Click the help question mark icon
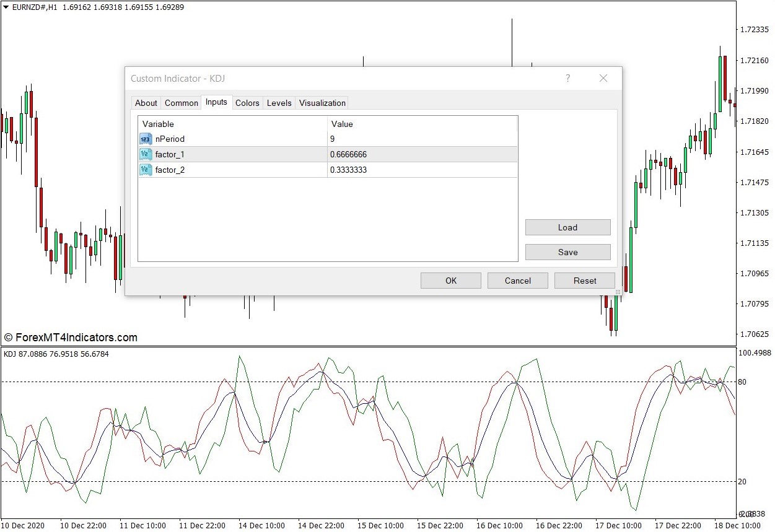The width and height of the screenshot is (775, 532). pyautogui.click(x=567, y=78)
